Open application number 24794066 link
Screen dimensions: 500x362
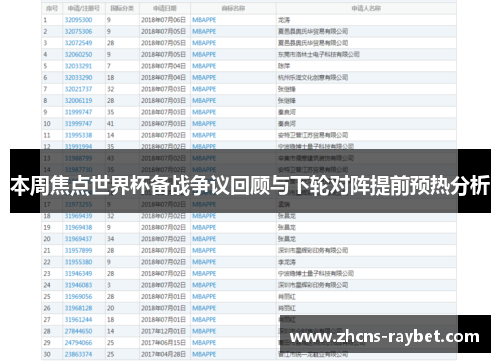pyautogui.click(x=78, y=343)
